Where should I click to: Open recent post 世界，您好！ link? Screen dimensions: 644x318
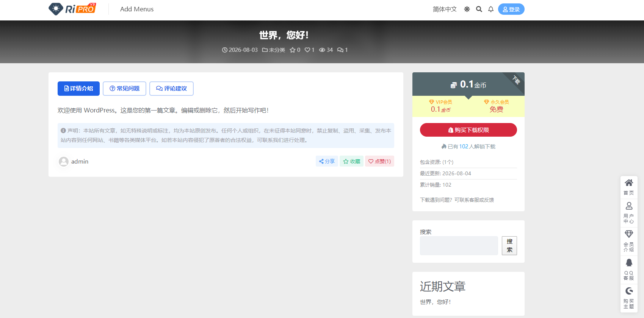tap(436, 302)
